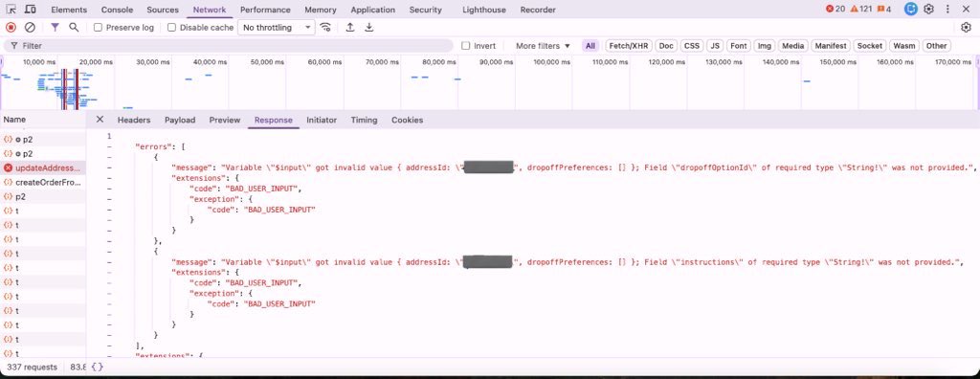Open the 4 issues counter

[884, 10]
